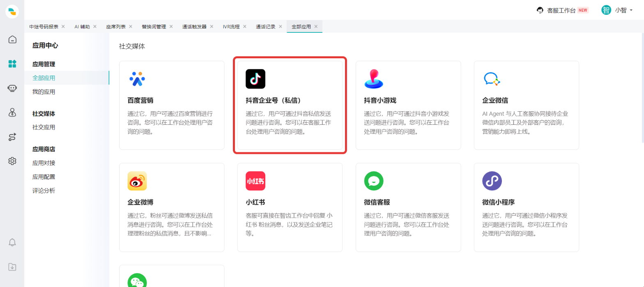Image resolution: width=644 pixels, height=287 pixels.
Task: Click the notification bell icon in sidebar
Action: click(x=12, y=242)
